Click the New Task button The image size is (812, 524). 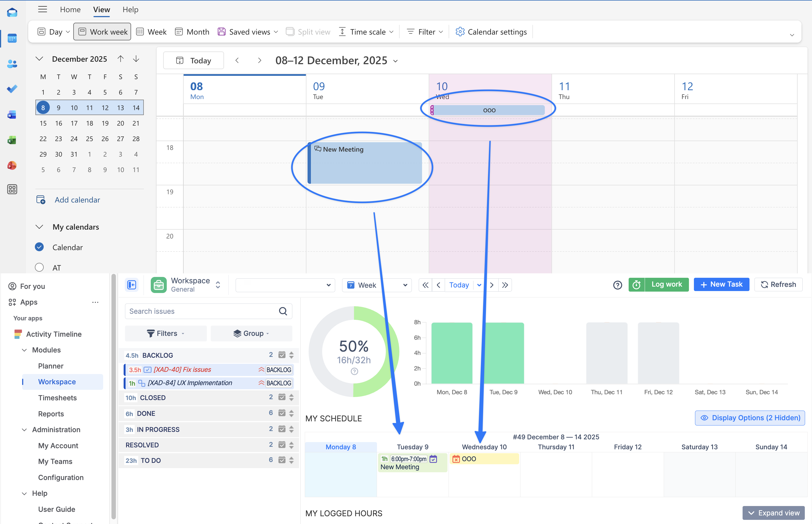(721, 284)
